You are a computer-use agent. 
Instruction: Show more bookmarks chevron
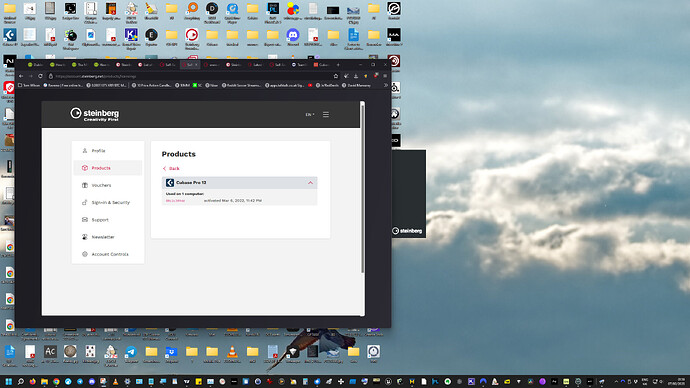pos(385,85)
